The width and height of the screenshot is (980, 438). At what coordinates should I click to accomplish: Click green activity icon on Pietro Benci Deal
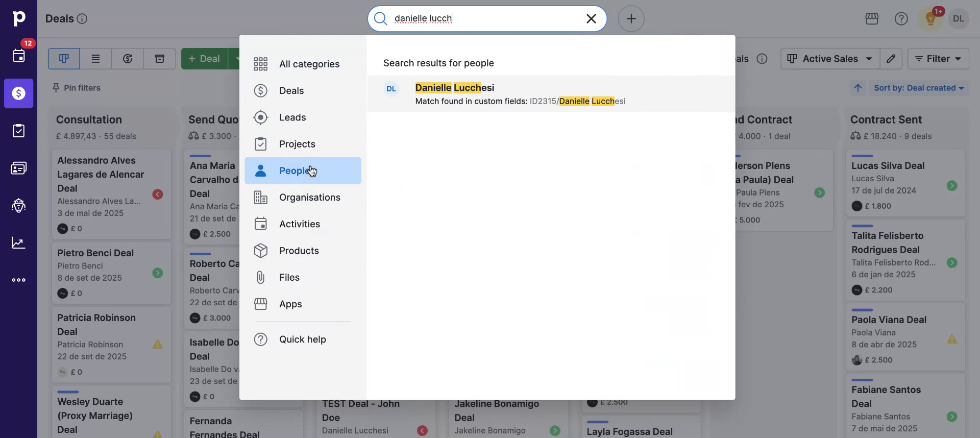click(158, 273)
